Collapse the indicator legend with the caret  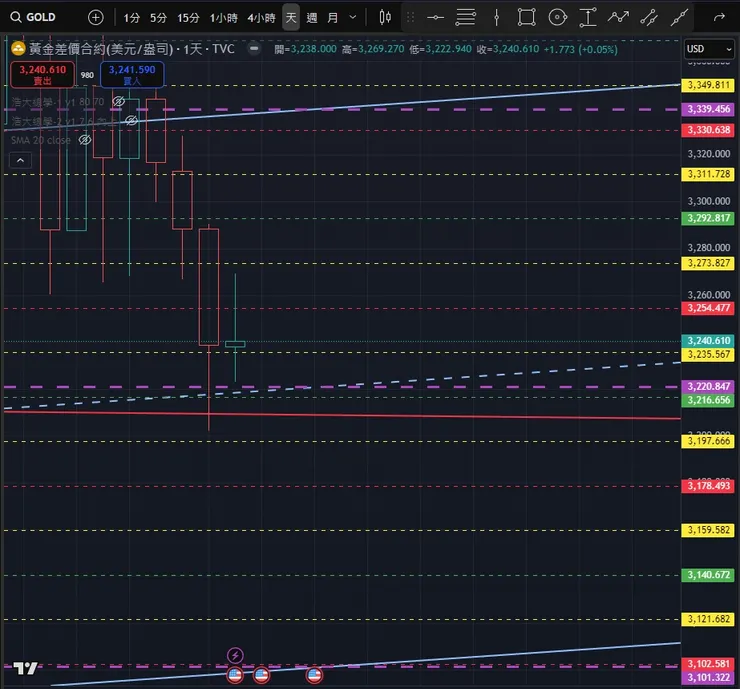coord(20,160)
